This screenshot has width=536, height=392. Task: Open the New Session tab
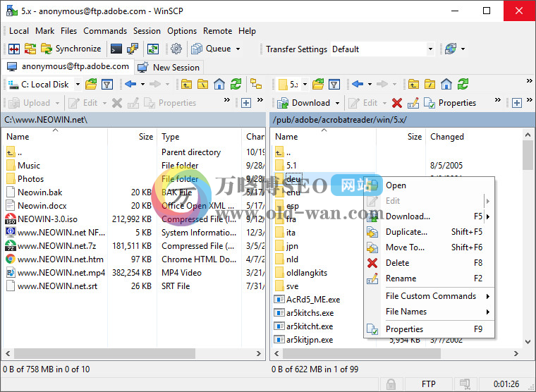[x=169, y=67]
